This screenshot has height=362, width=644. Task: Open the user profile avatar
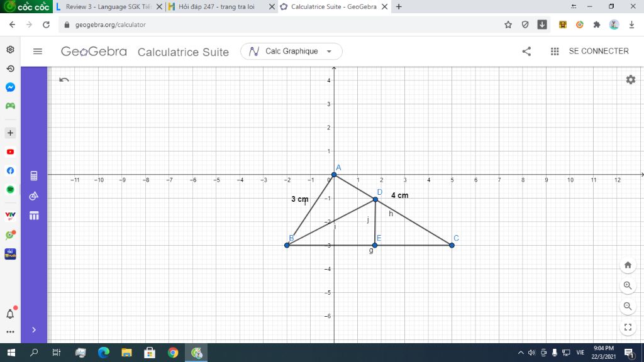pyautogui.click(x=614, y=25)
